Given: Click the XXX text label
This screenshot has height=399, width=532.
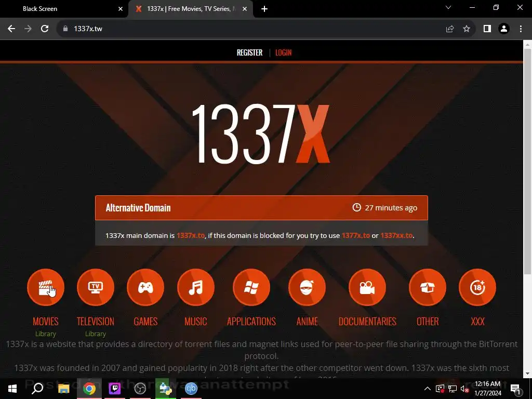Looking at the screenshot, I should 477,321.
